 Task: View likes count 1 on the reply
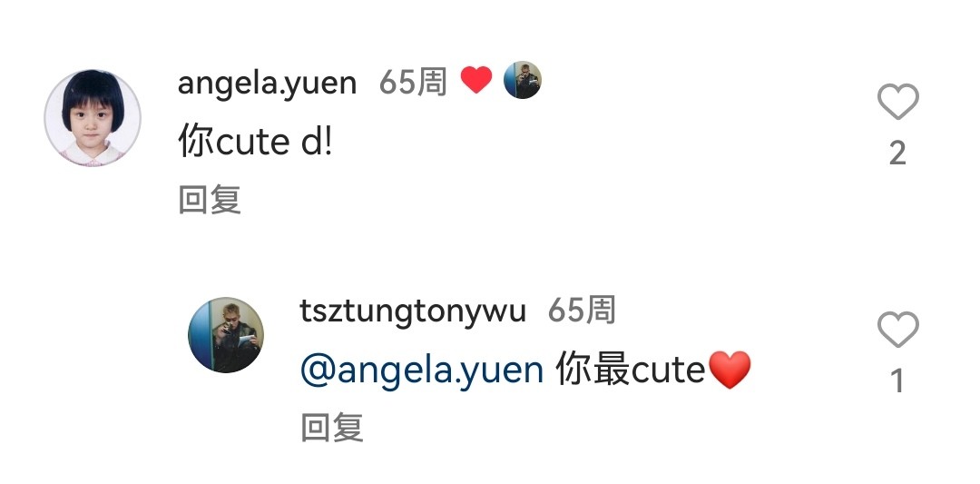898,380
